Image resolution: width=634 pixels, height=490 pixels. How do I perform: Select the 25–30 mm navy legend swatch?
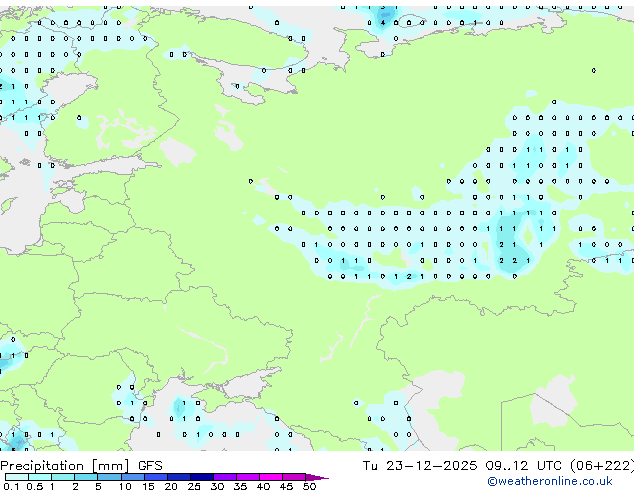click(202, 477)
